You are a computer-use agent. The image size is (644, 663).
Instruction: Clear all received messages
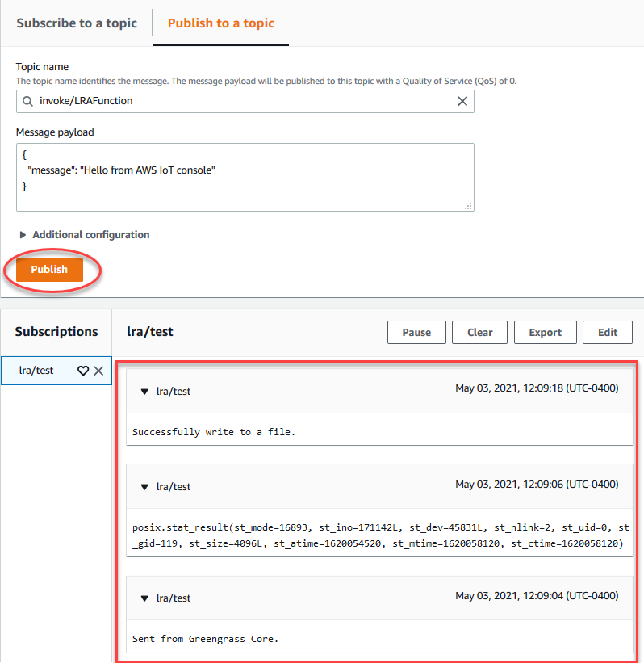click(x=479, y=332)
